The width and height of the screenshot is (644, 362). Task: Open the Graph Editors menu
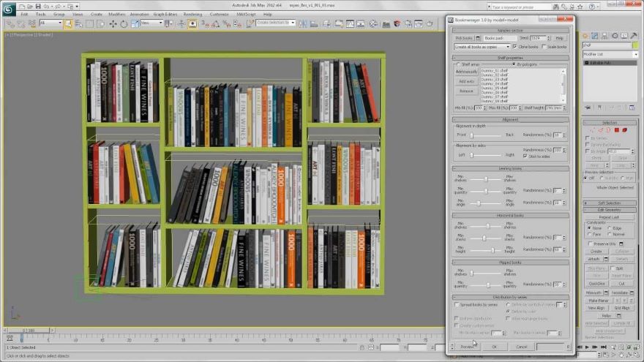(164, 14)
